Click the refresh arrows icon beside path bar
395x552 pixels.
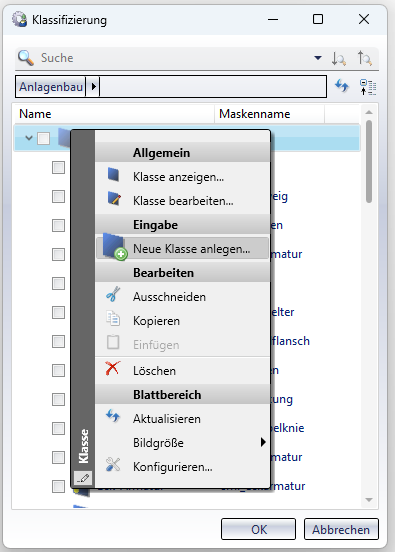pyautogui.click(x=341, y=86)
